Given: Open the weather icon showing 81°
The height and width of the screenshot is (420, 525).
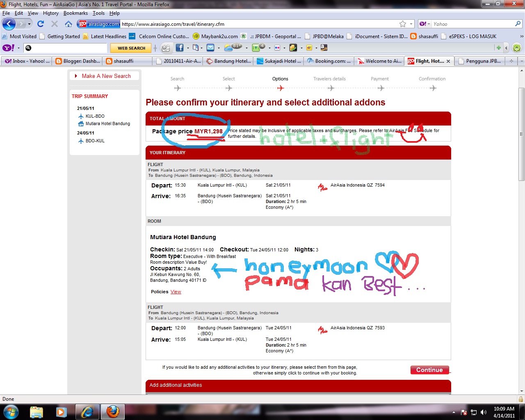Looking at the screenshot, I should point(233,48).
